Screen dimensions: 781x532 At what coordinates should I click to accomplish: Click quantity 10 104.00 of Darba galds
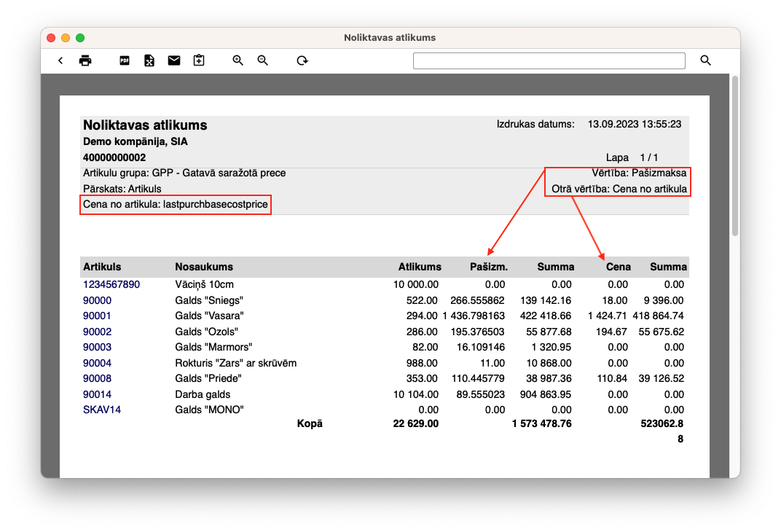[416, 394]
